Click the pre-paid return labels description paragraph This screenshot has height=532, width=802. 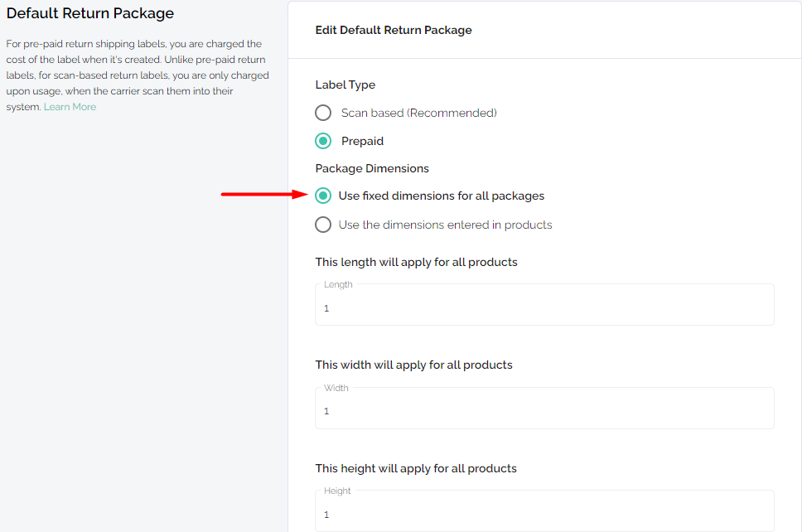tap(137, 75)
